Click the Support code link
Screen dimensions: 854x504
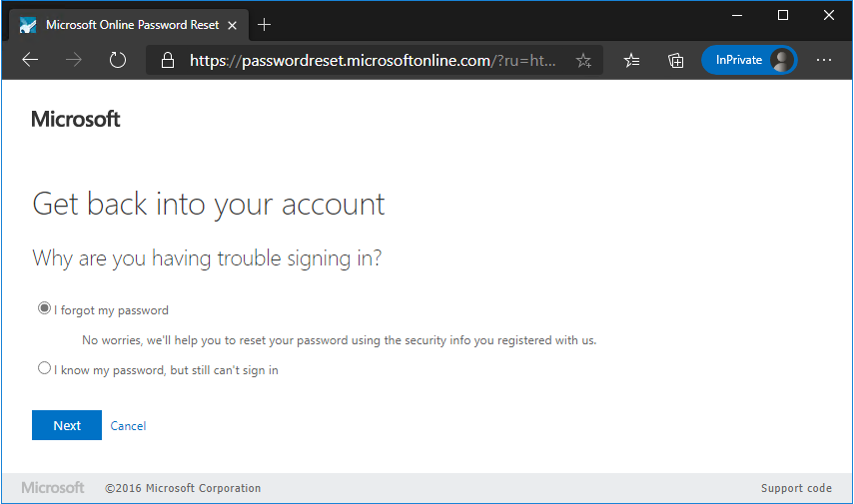coord(796,488)
